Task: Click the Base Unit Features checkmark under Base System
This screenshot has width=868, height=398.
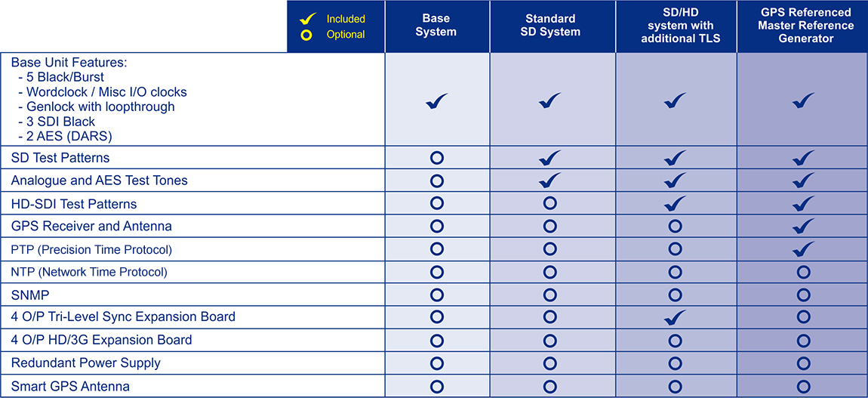Action: pyautogui.click(x=437, y=100)
